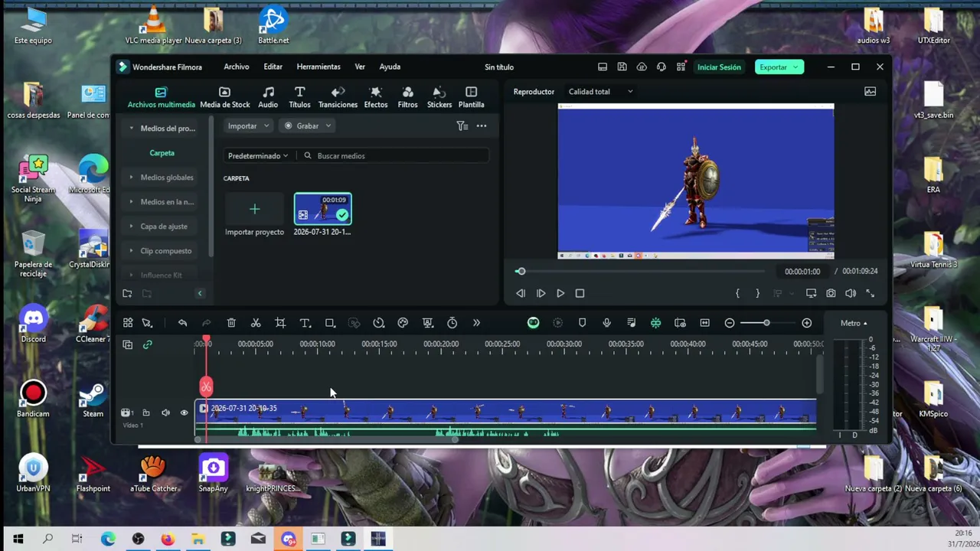Open the Plantilla tab
980x551 pixels.
[x=471, y=97]
